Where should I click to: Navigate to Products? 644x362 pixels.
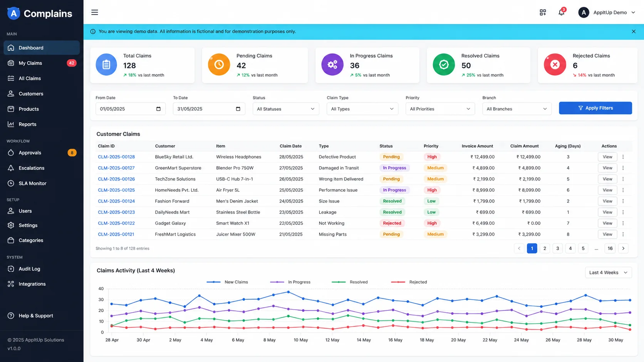click(42, 109)
